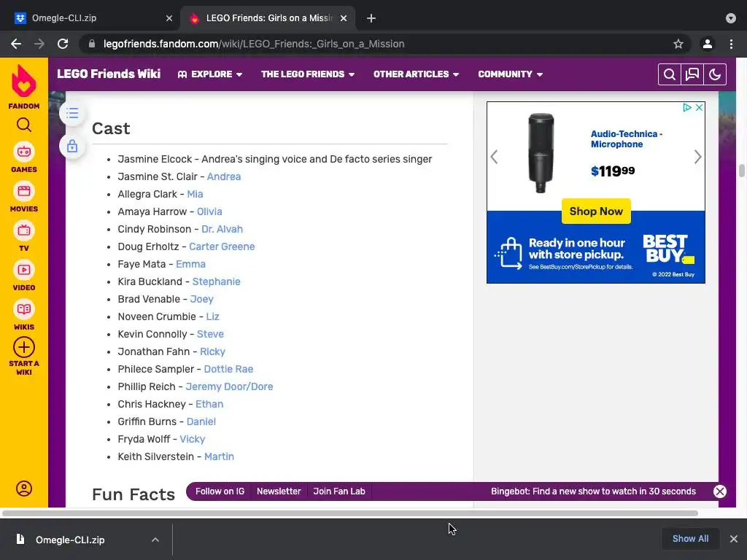
Task: Click the AdChoices triangle icon
Action: click(x=687, y=108)
